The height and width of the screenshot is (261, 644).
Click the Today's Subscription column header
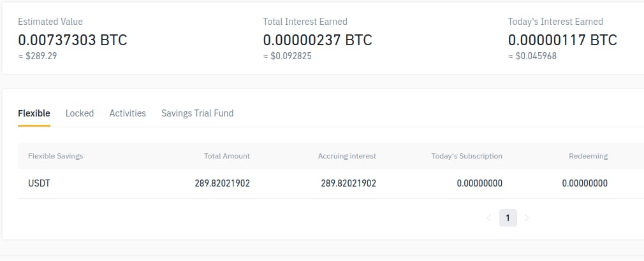pyautogui.click(x=467, y=156)
